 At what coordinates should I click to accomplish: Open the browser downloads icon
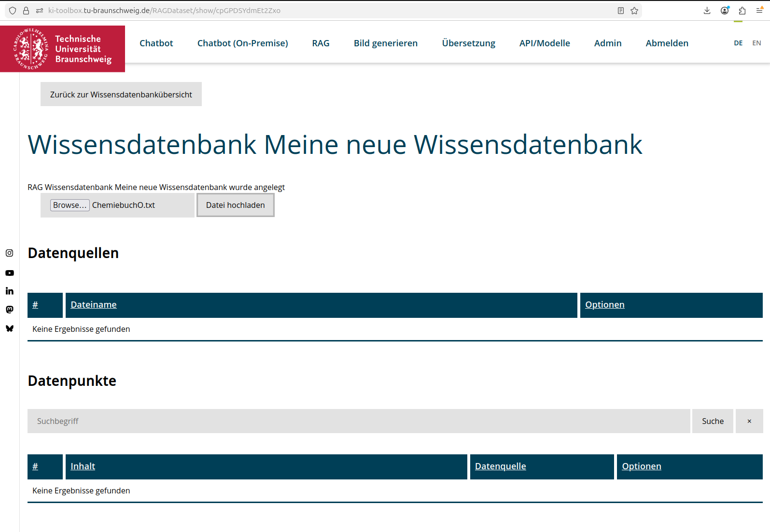pyautogui.click(x=707, y=11)
